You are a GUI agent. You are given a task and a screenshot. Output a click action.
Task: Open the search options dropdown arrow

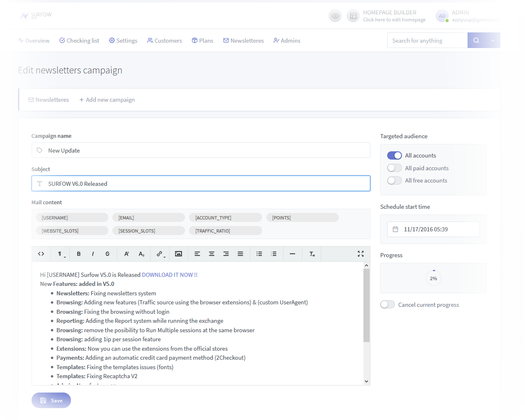[493, 40]
